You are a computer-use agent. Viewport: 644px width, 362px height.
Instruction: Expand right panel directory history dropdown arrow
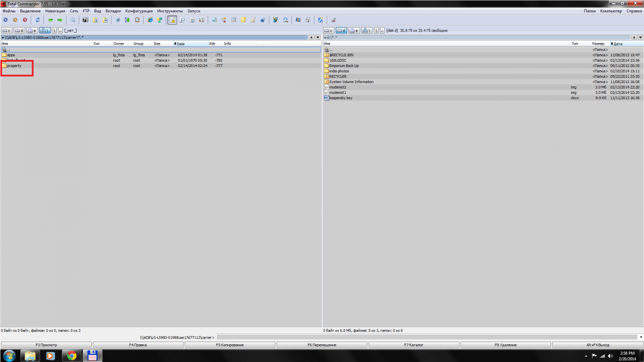(x=640, y=37)
